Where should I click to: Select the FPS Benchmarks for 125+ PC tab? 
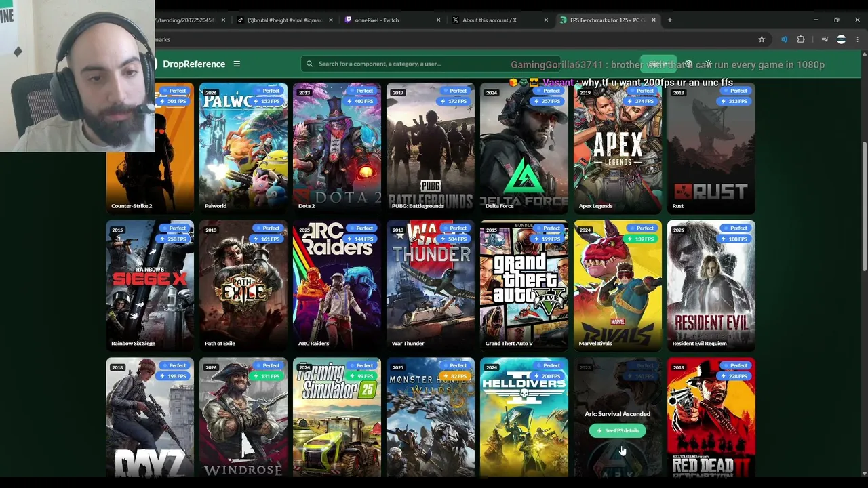pos(608,20)
